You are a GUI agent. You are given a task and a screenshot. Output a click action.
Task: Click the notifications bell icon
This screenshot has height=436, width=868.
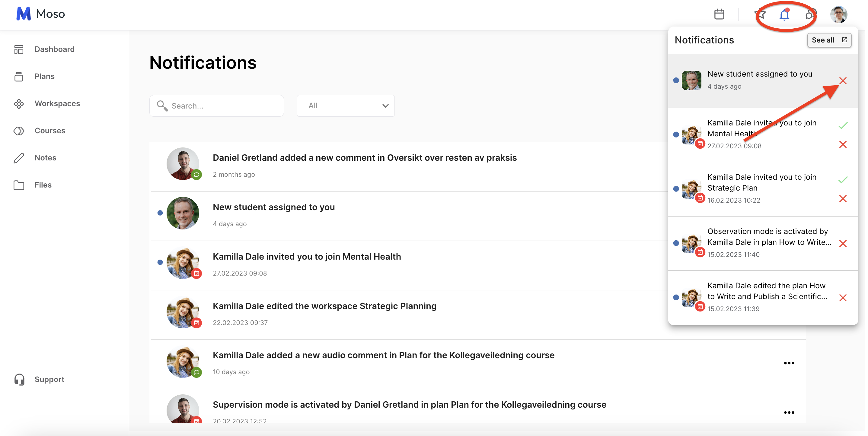(x=784, y=15)
